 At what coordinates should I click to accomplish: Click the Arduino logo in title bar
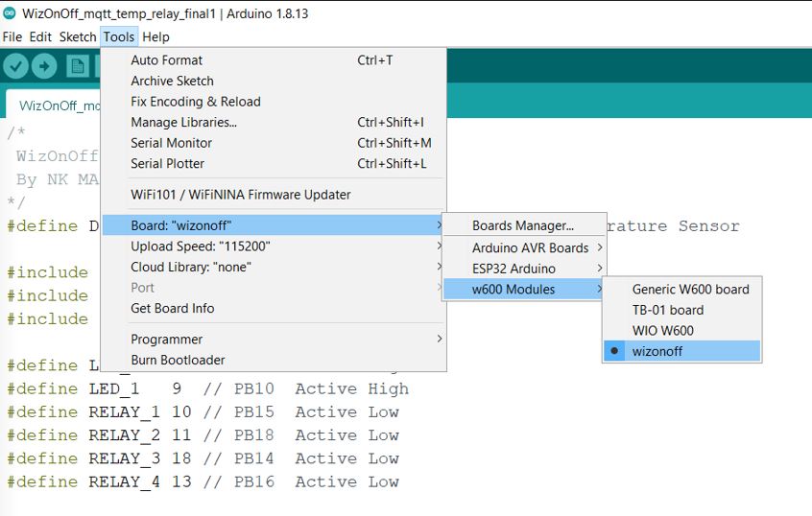[x=11, y=14]
